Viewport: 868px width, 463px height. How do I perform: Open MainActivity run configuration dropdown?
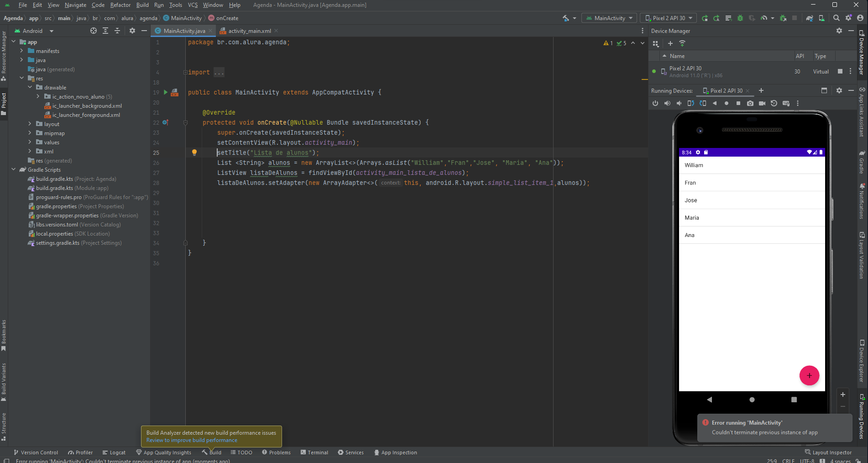pyautogui.click(x=610, y=18)
